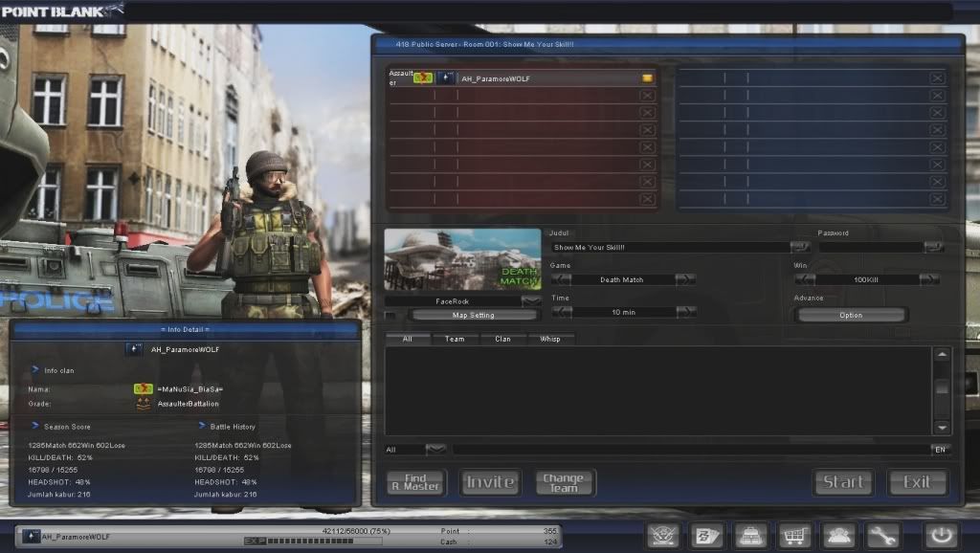Open settings with the wrench icon
The height and width of the screenshot is (553, 980).
coord(881,536)
